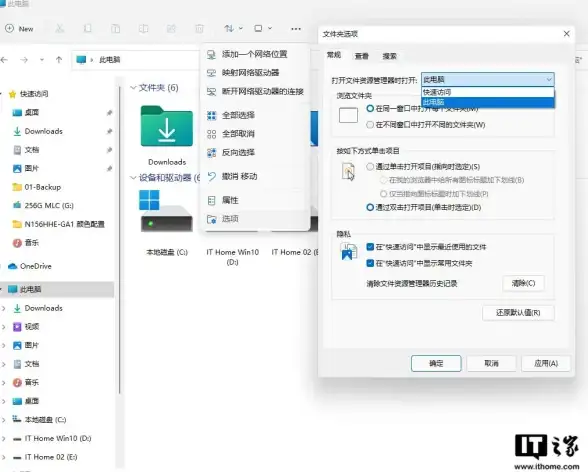588x472 pixels.
Task: Open pinned 桌面 under quick access
Action: click(x=26, y=112)
